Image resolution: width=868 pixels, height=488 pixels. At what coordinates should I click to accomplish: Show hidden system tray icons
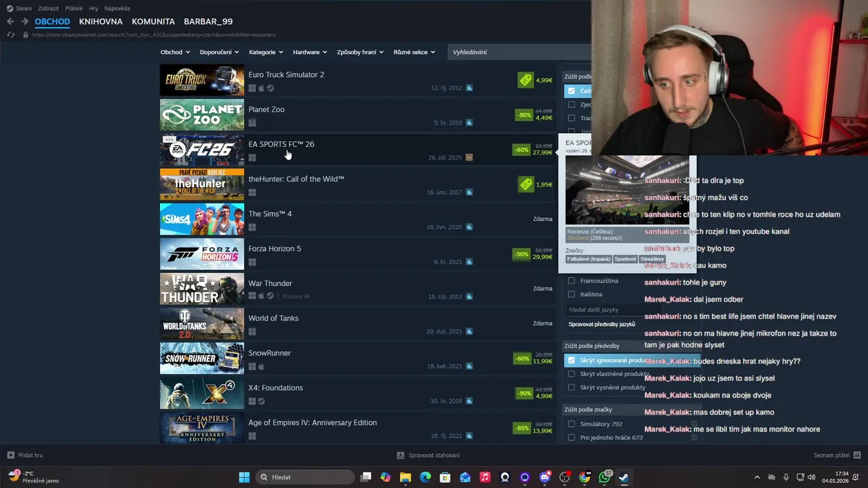[757, 477]
